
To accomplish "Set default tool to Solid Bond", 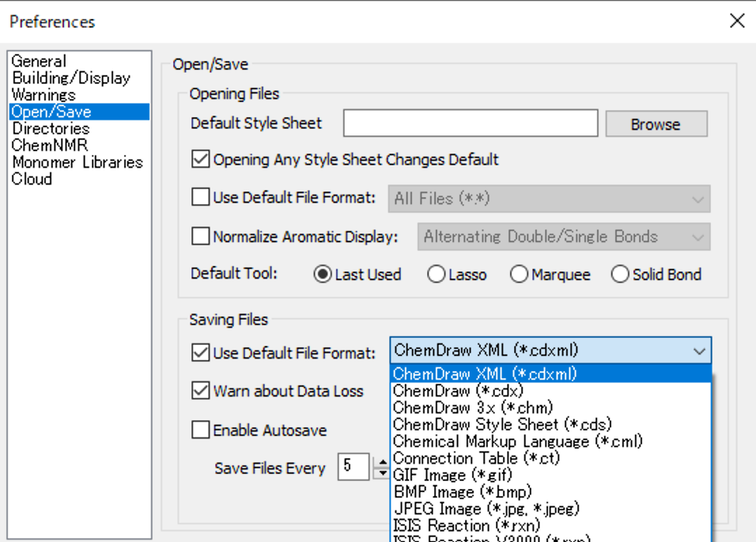I will pyautogui.click(x=621, y=274).
